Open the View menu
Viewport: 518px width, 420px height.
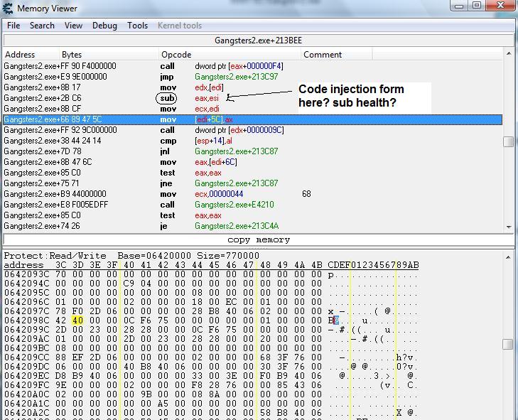coord(73,26)
